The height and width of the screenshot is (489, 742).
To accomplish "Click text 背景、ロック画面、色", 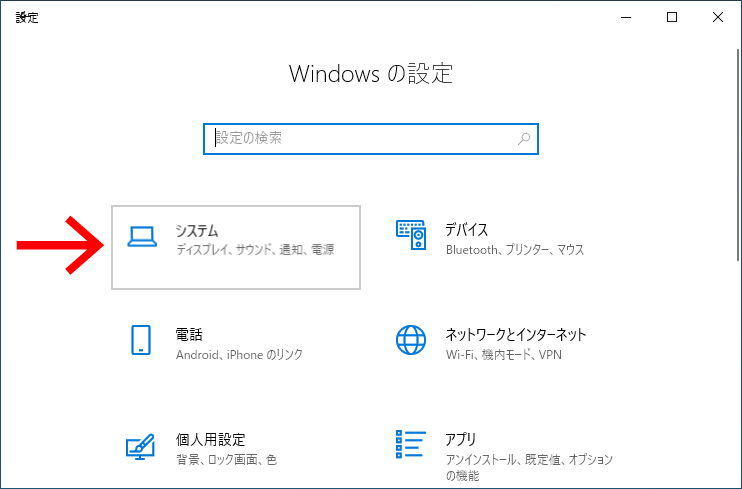I will click(226, 460).
